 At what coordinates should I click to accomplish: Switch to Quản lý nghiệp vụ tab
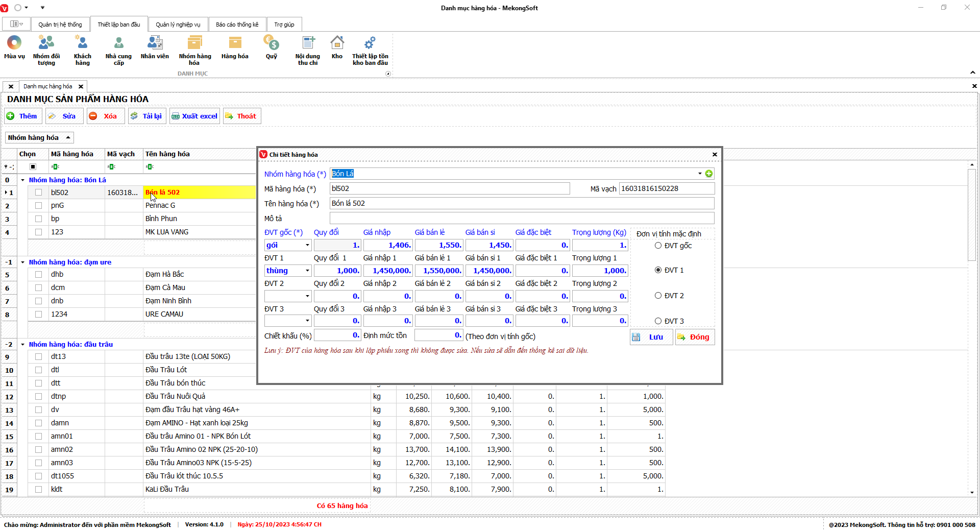(x=178, y=25)
